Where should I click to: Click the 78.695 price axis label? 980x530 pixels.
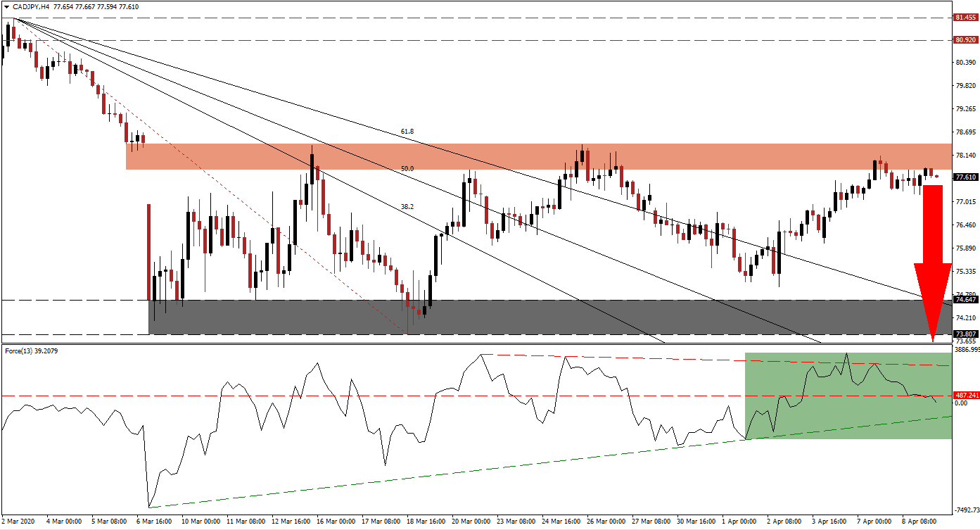965,132
